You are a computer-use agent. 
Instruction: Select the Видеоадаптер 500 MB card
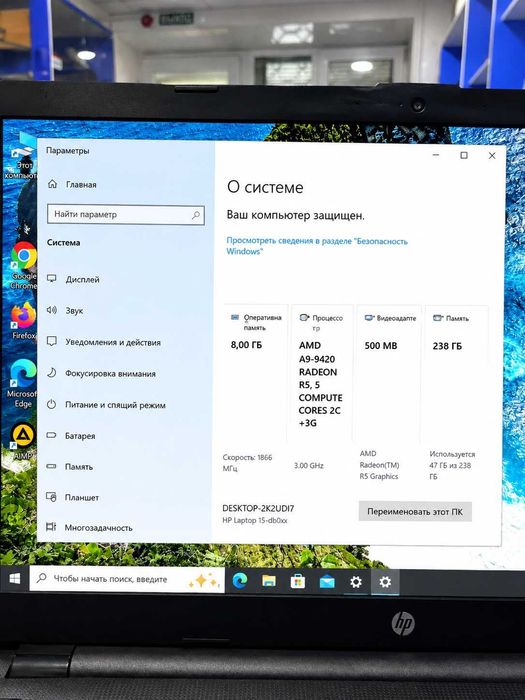(x=388, y=374)
